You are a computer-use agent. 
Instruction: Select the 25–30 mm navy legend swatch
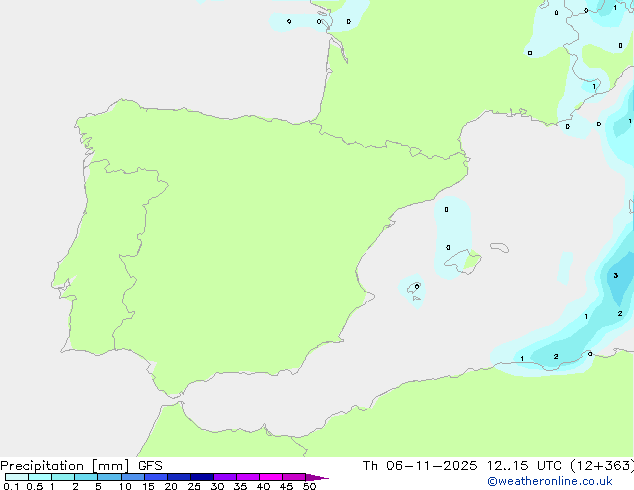tap(202, 477)
